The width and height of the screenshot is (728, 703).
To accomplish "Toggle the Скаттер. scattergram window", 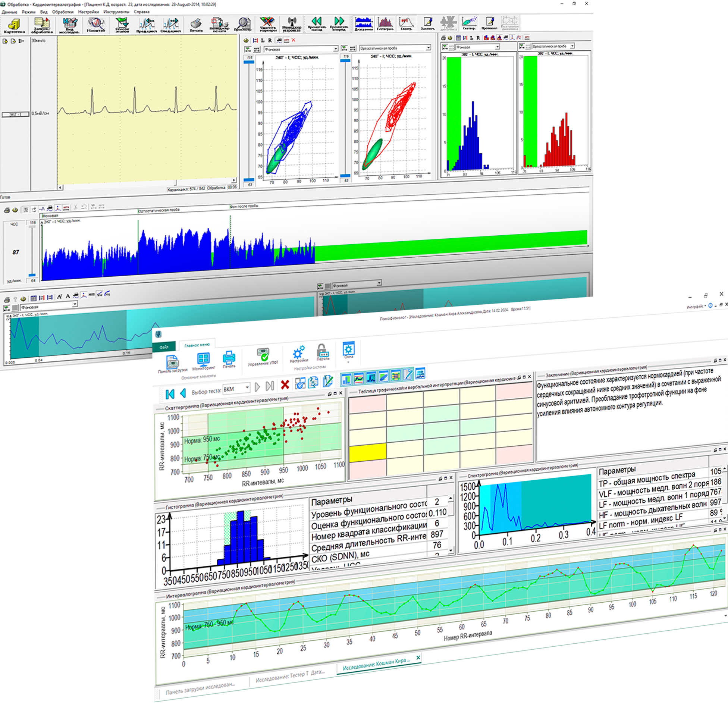I will (x=469, y=23).
